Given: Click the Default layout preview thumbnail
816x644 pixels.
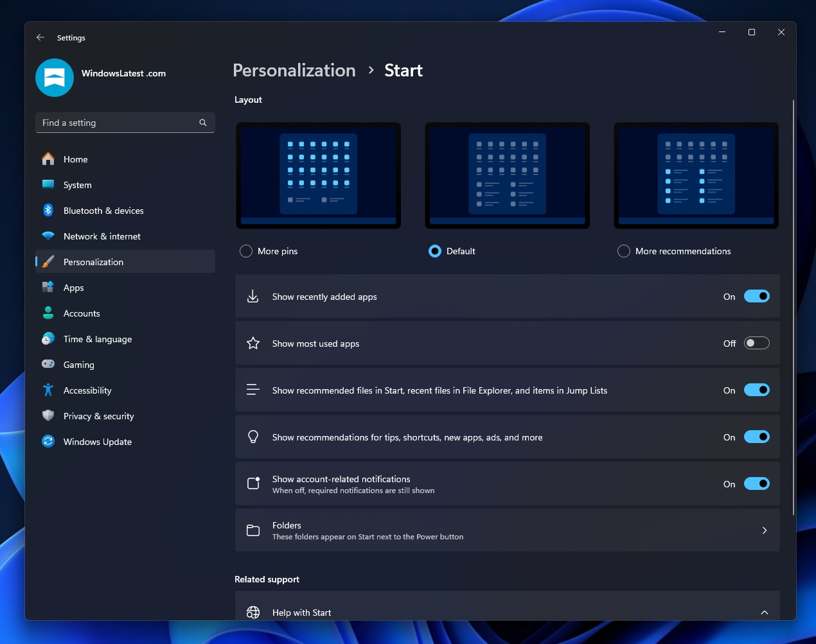Looking at the screenshot, I should tap(508, 175).
